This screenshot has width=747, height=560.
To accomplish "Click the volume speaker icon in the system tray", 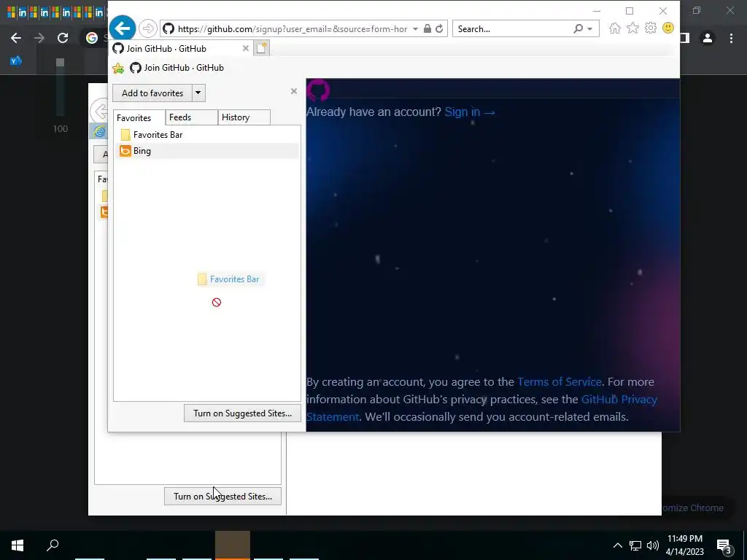I will point(653,545).
